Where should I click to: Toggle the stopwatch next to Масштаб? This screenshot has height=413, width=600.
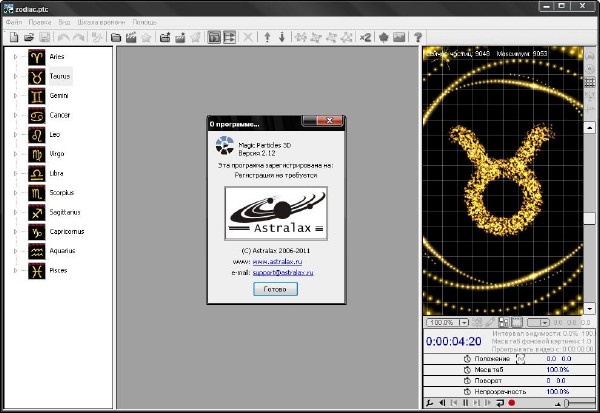(x=468, y=369)
